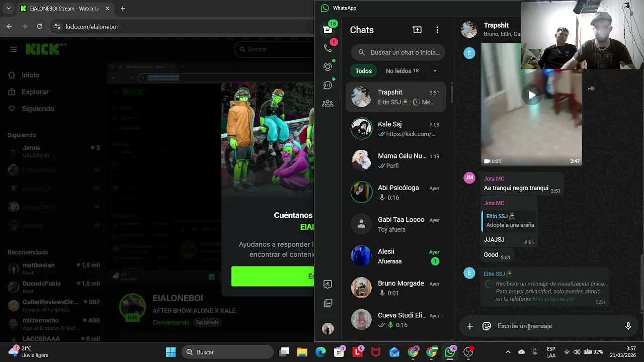Select the No leídos chat filter
Viewport: 644px width, 362px height.
click(402, 71)
